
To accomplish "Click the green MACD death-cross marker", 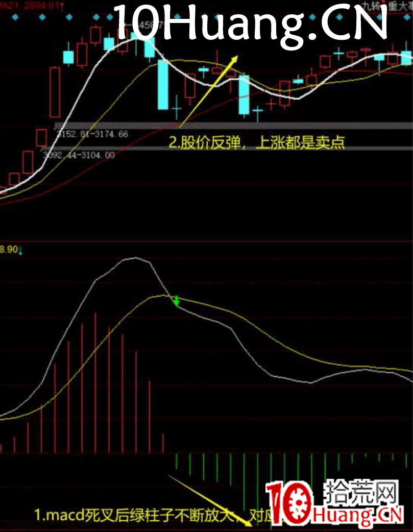I will (x=177, y=301).
